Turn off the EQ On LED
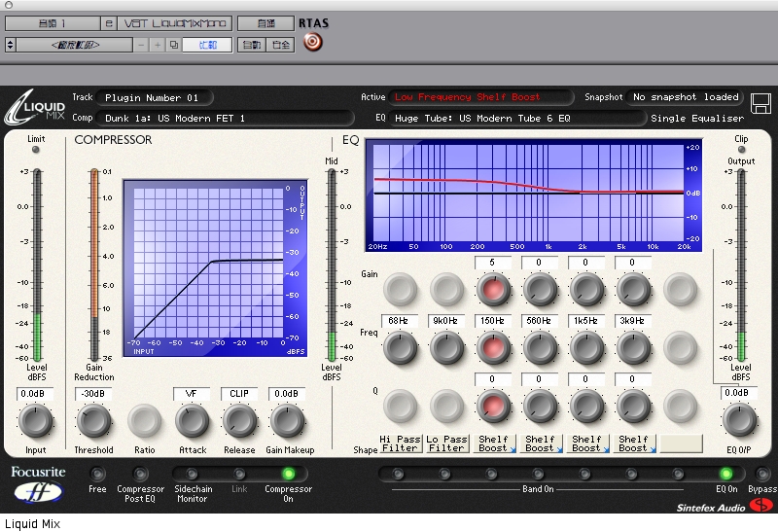778x532 pixels. tap(725, 474)
